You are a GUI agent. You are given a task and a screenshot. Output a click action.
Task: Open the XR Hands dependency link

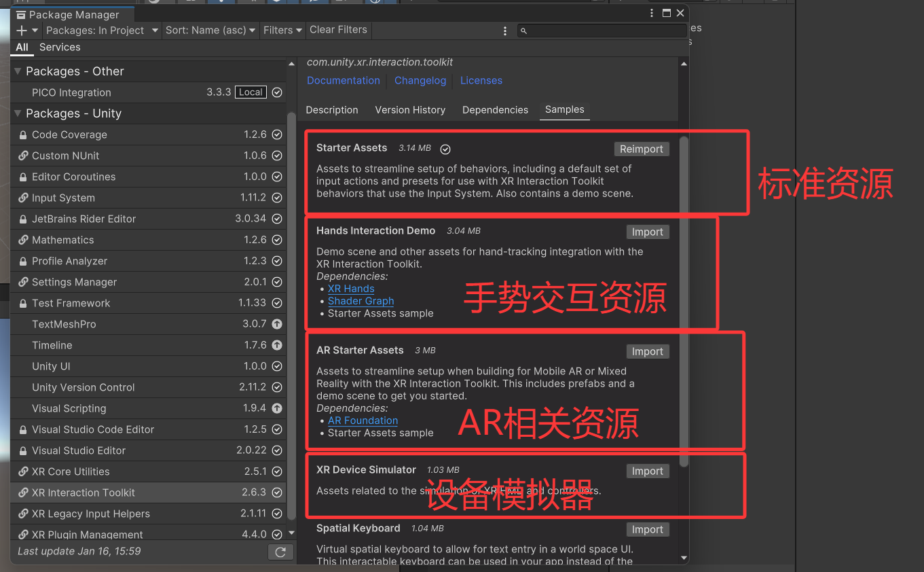(351, 289)
